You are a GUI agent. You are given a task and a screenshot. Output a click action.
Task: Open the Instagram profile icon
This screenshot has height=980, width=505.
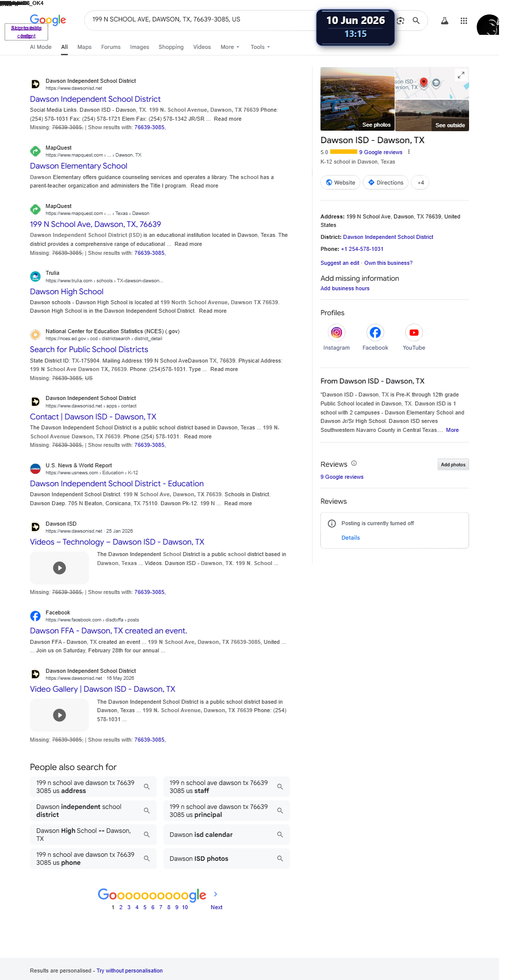pos(336,333)
